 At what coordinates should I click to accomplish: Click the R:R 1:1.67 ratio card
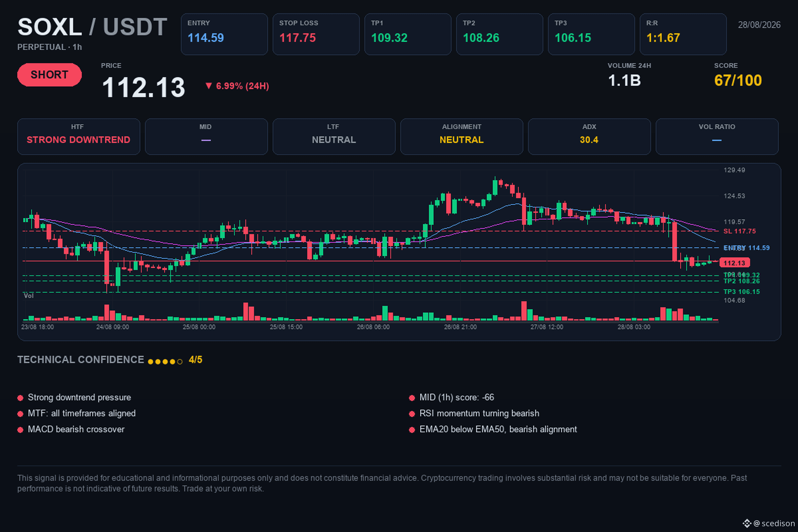pyautogui.click(x=683, y=34)
